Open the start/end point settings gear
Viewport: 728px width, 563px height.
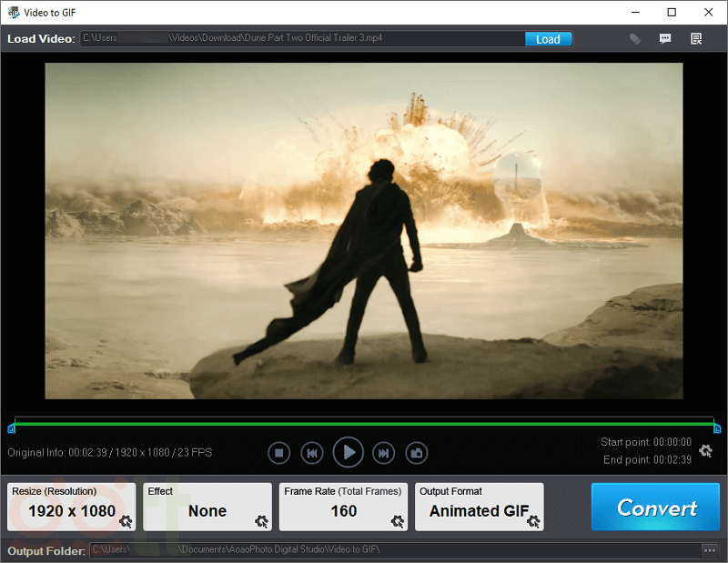click(705, 450)
